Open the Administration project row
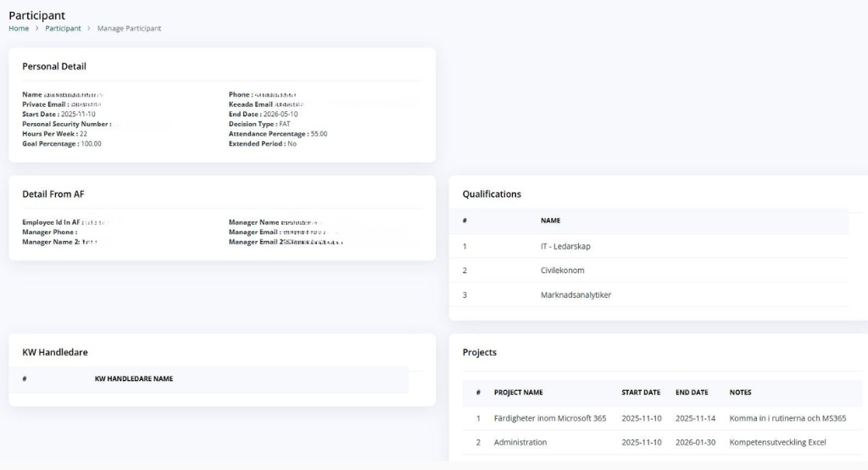The height and width of the screenshot is (470, 868). coord(520,442)
